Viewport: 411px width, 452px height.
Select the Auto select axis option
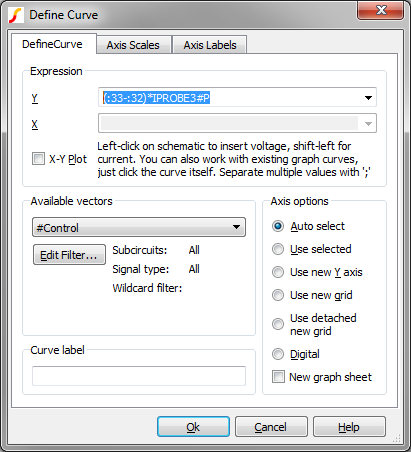click(278, 226)
